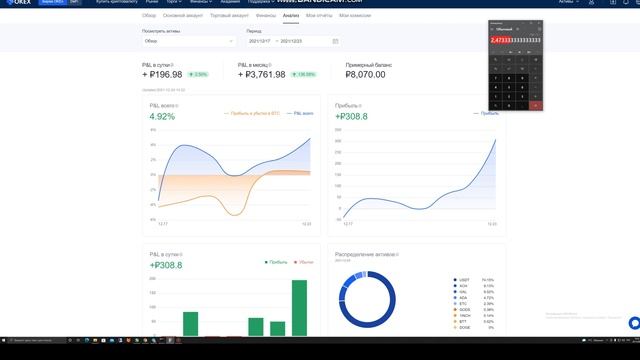Viewport: 640px width, 360px height.
Task: Switch to the Основной аккаунт tab
Action: pyautogui.click(x=183, y=16)
